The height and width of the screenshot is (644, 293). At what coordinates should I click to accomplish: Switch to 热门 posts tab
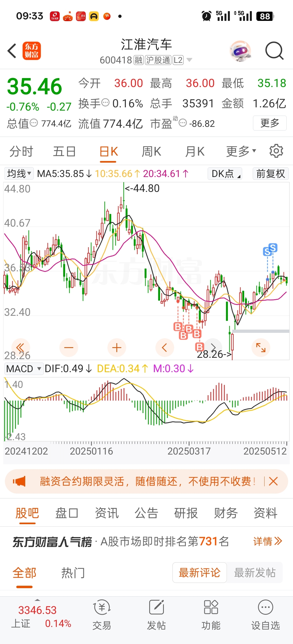73,573
